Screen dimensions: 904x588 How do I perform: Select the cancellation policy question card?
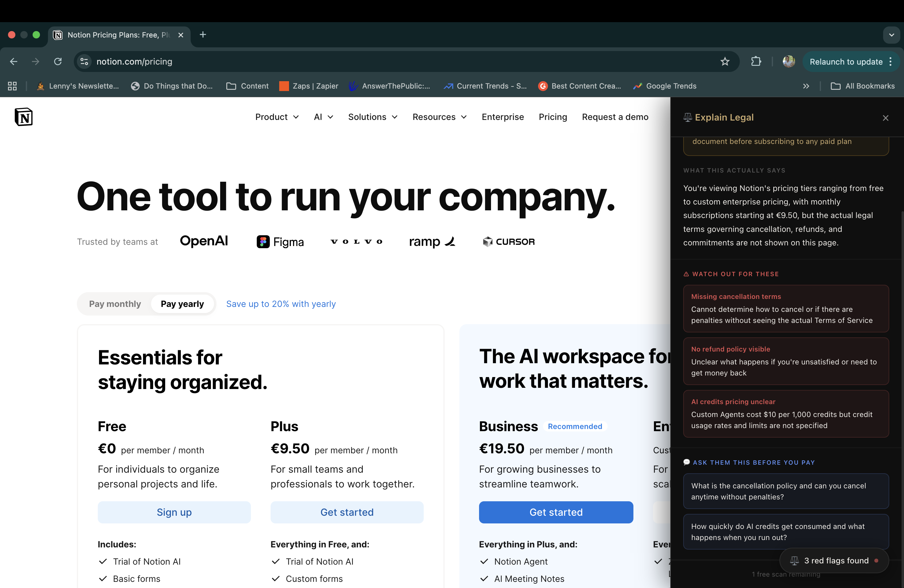tap(786, 491)
